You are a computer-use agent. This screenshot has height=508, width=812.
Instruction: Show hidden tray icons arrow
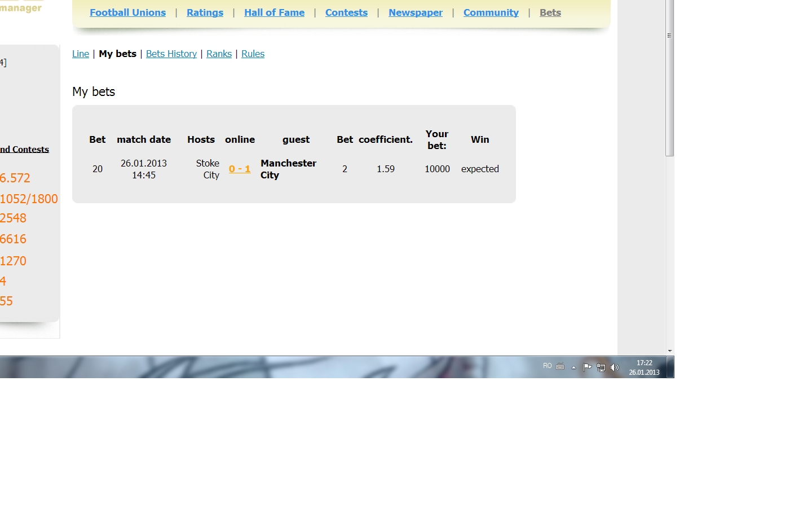click(x=573, y=367)
